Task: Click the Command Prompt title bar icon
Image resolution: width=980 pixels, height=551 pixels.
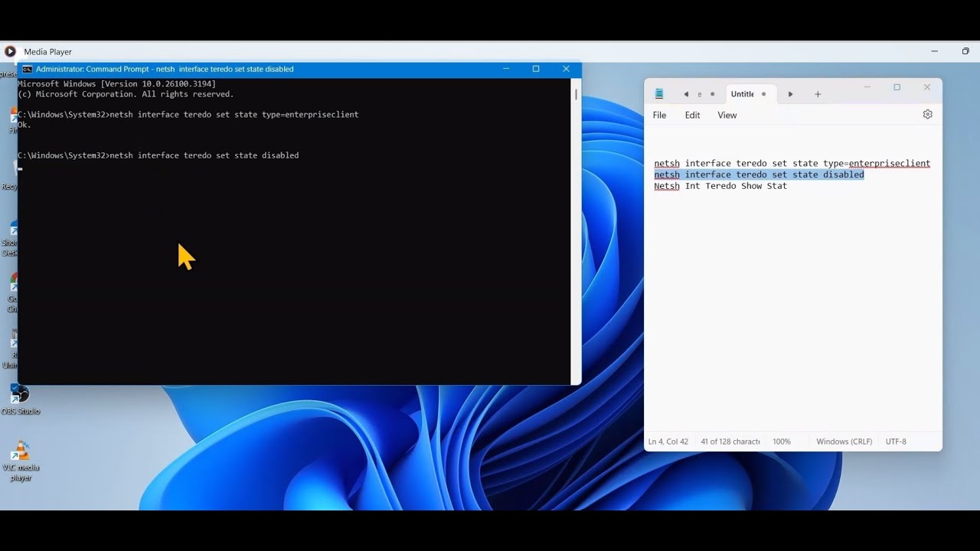Action: [x=28, y=69]
